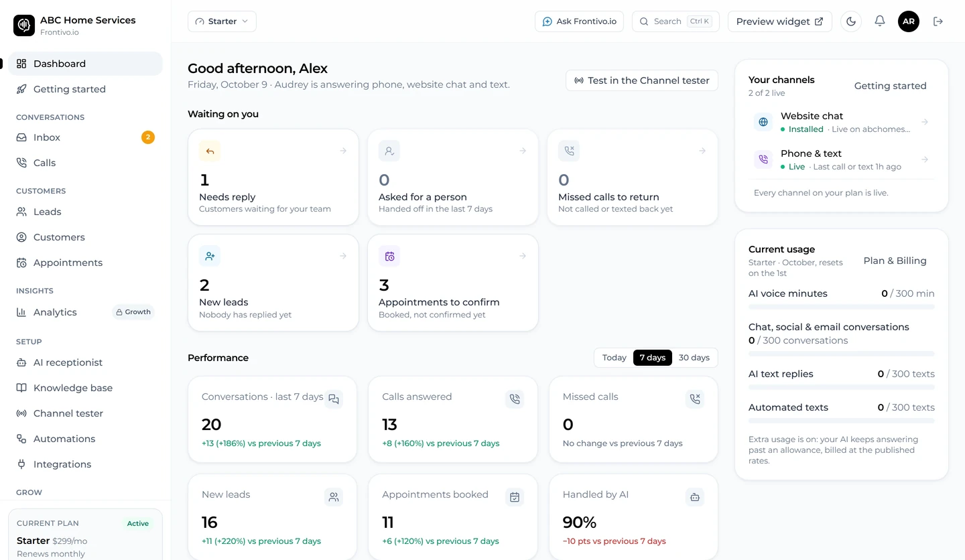Click Website chat globe icon
This screenshot has width=965, height=560.
click(x=763, y=122)
